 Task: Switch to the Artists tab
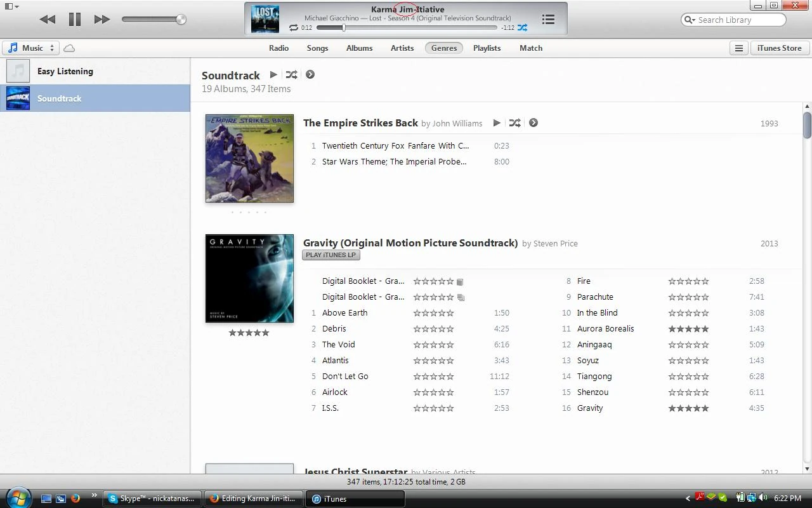pos(402,48)
